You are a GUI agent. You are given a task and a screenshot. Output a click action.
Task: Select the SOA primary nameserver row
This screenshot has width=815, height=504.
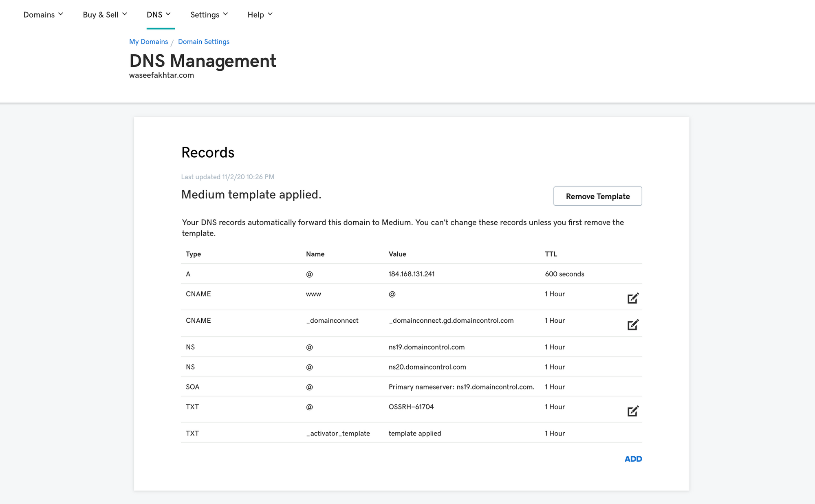pyautogui.click(x=461, y=387)
